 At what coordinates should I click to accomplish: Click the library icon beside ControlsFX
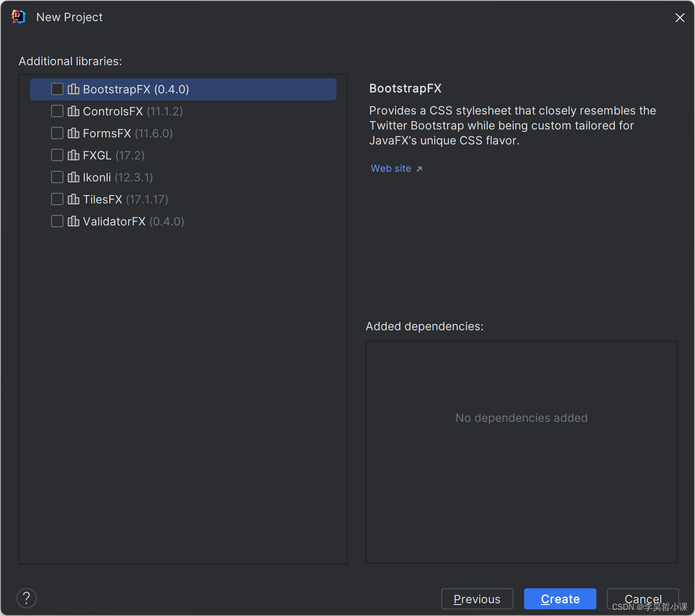tap(74, 111)
